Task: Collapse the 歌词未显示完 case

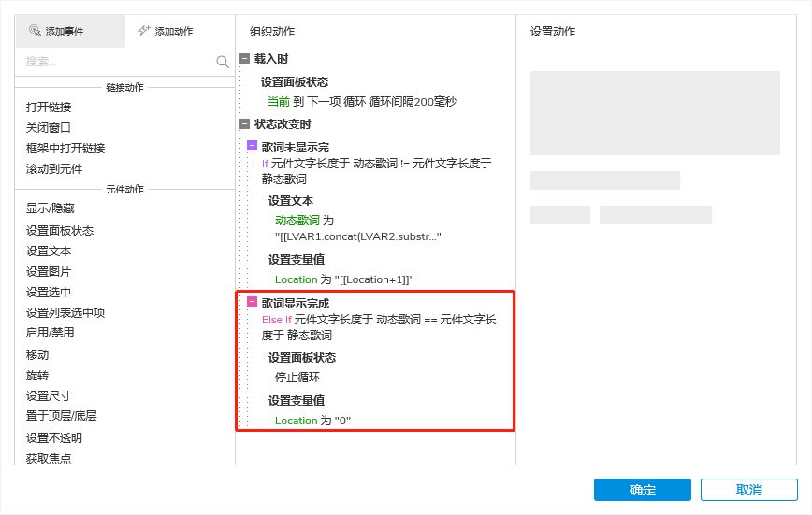Action: (253, 146)
